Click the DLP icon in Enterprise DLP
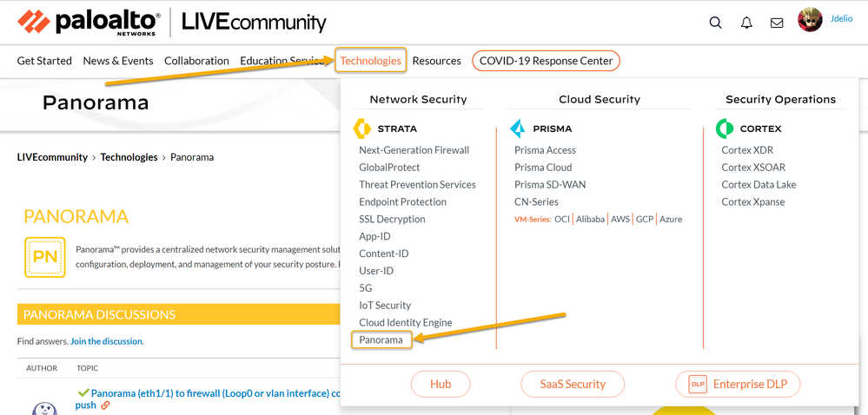Image resolution: width=868 pixels, height=415 pixels. pos(698,384)
